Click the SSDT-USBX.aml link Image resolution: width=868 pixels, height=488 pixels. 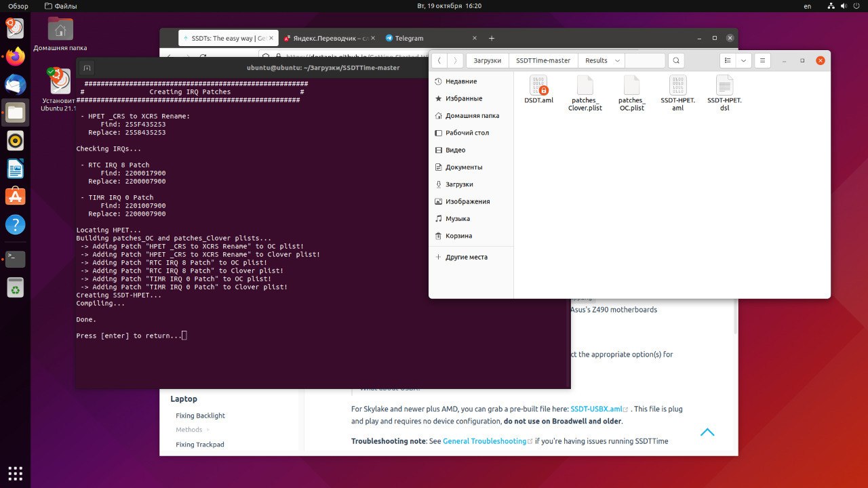(596, 409)
